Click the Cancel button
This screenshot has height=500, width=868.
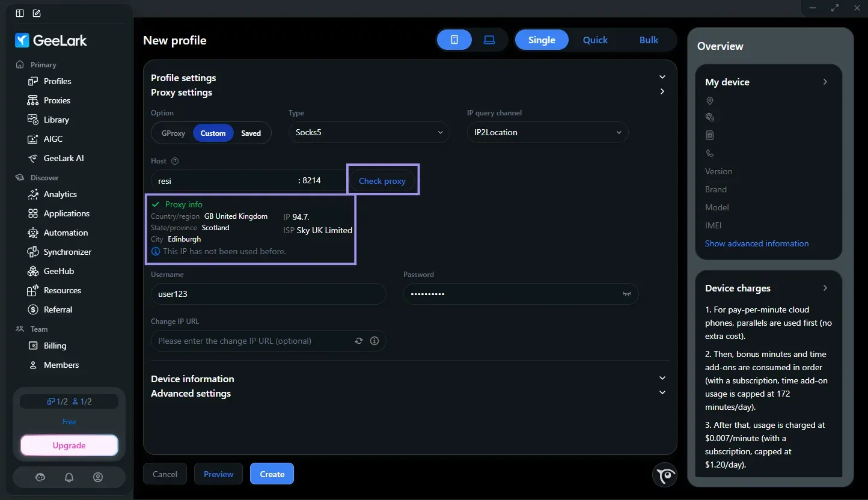[165, 474]
